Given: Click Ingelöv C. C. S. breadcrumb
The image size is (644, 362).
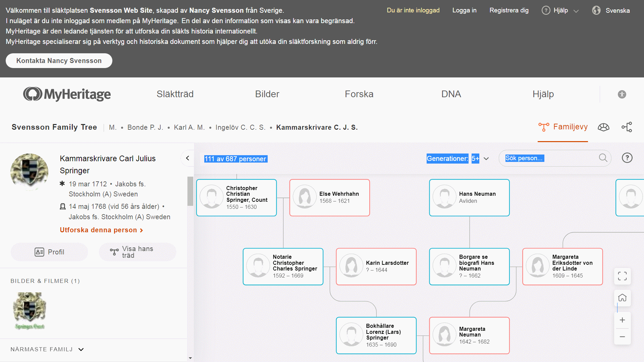Looking at the screenshot, I should (240, 127).
